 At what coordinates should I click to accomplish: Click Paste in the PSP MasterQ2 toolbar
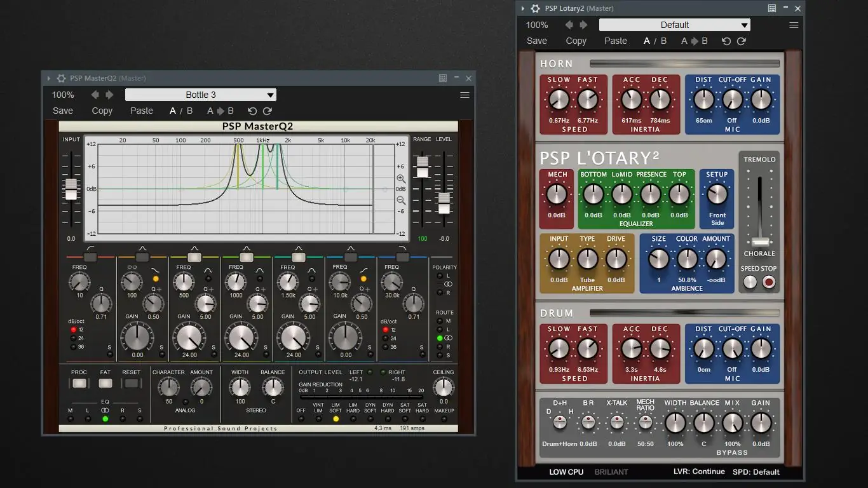pyautogui.click(x=142, y=111)
